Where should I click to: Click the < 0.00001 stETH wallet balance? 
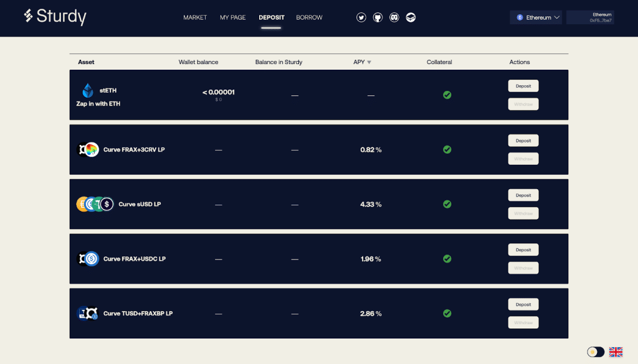(x=219, y=92)
